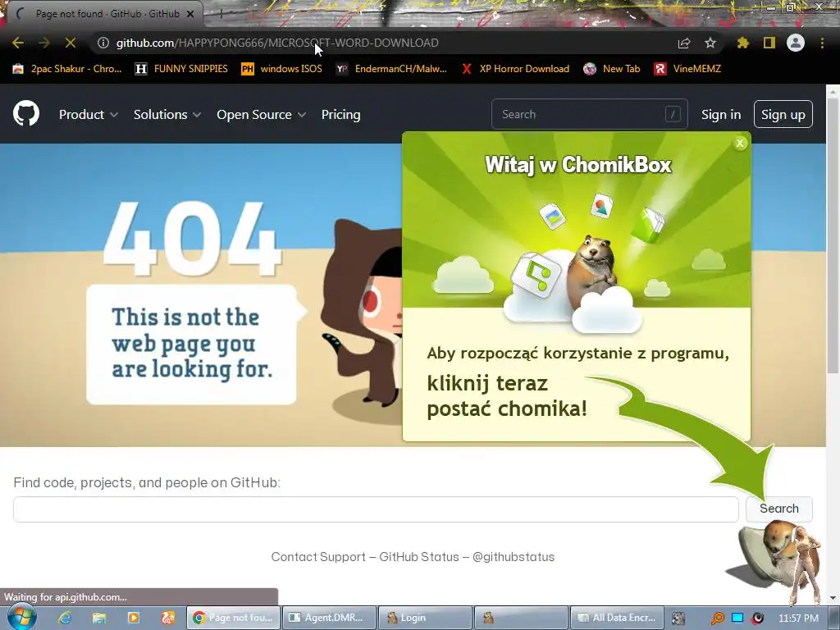Screen dimensions: 840x630
Task: Open Chrome extensions puzzle icon
Action: click(x=742, y=43)
